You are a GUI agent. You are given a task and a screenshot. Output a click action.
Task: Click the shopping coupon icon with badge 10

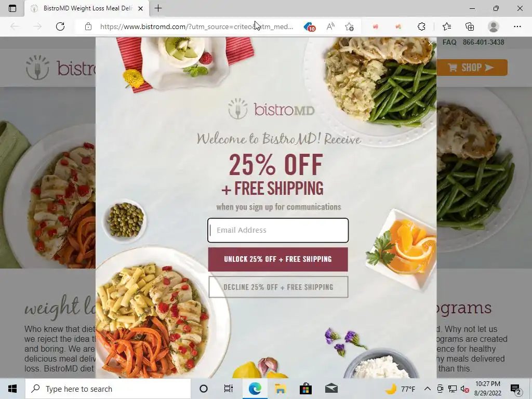[x=309, y=26]
